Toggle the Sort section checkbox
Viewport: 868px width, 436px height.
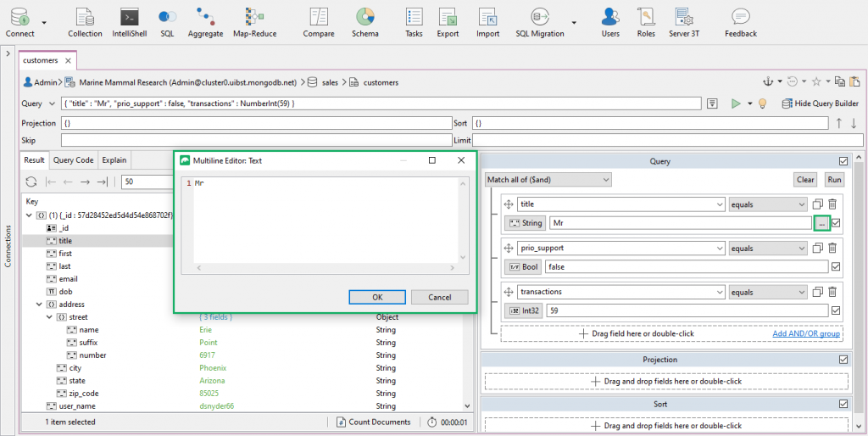[x=843, y=404]
